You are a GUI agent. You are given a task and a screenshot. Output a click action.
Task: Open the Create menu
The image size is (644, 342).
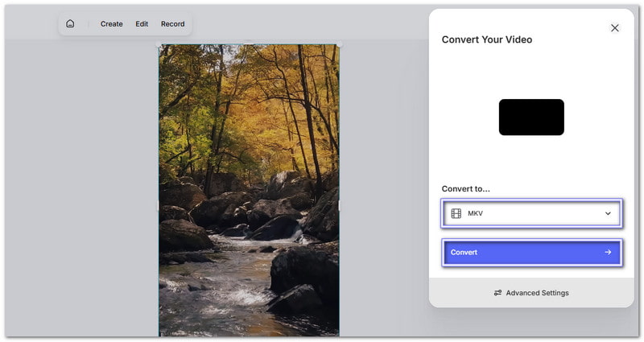click(111, 24)
